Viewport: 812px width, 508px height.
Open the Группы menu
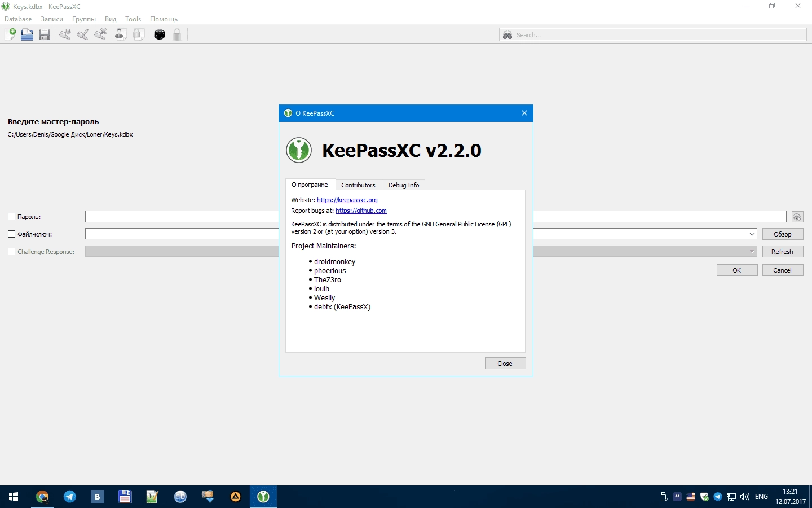point(84,19)
